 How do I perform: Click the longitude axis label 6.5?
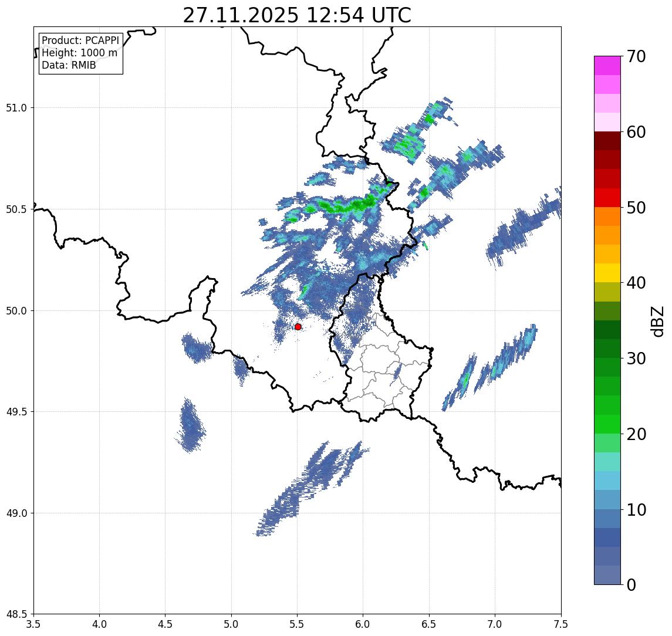tap(430, 624)
